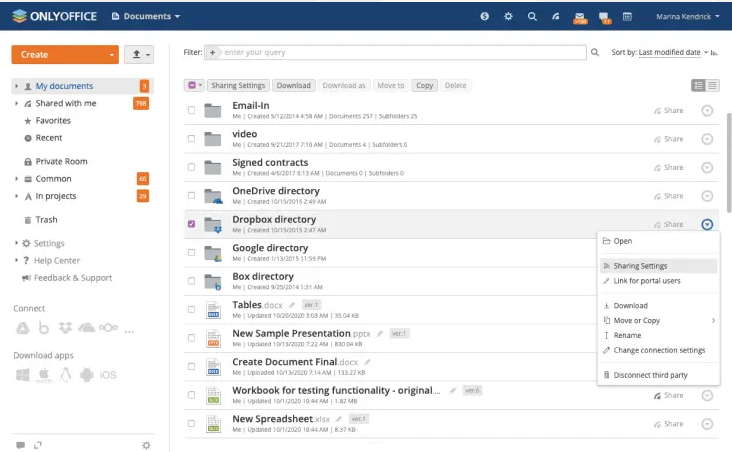Choose Sharing Settings in context menu

pos(658,266)
